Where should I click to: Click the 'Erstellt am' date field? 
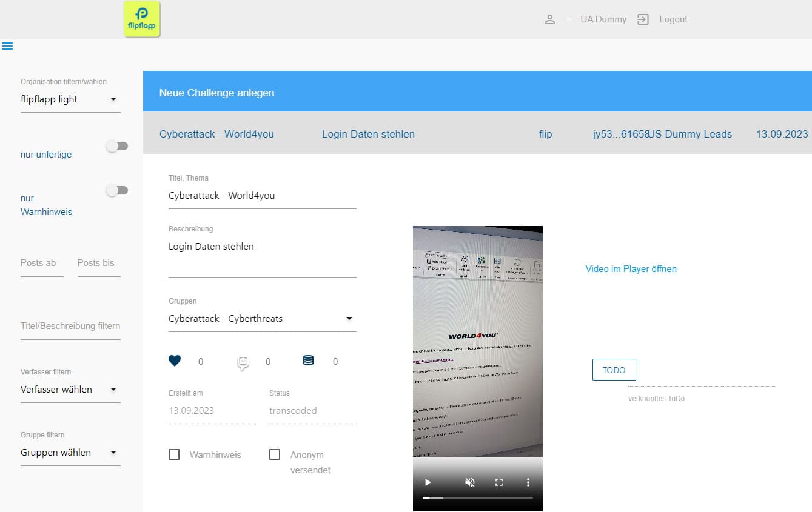(x=212, y=411)
